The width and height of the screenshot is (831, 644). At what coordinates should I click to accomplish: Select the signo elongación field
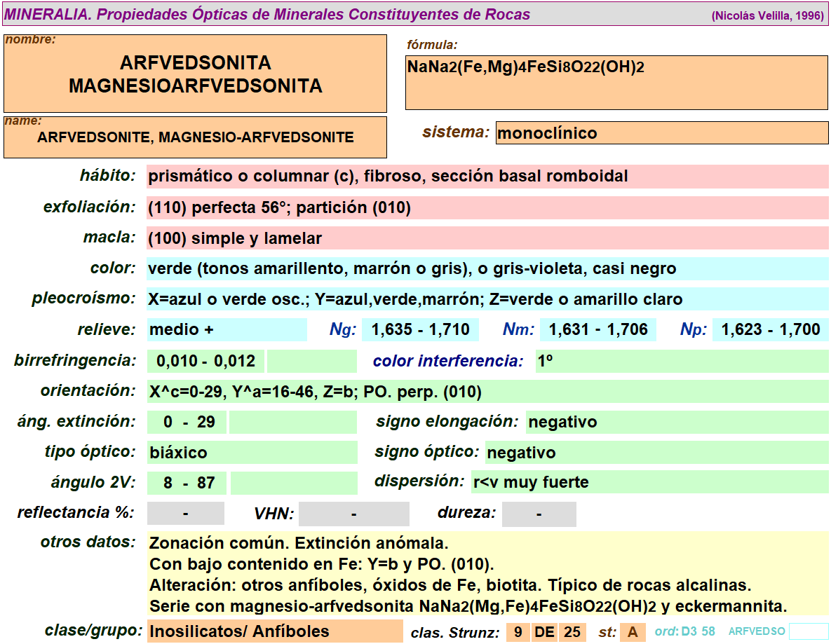676,422
